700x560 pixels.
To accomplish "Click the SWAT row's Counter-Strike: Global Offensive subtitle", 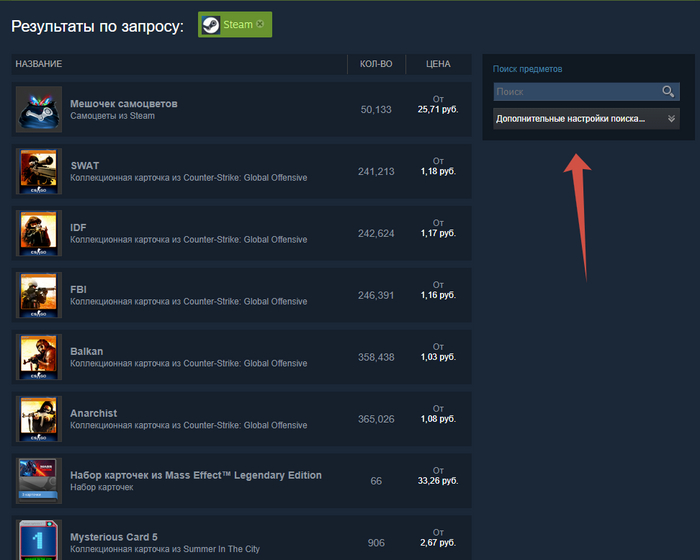I will click(x=188, y=178).
